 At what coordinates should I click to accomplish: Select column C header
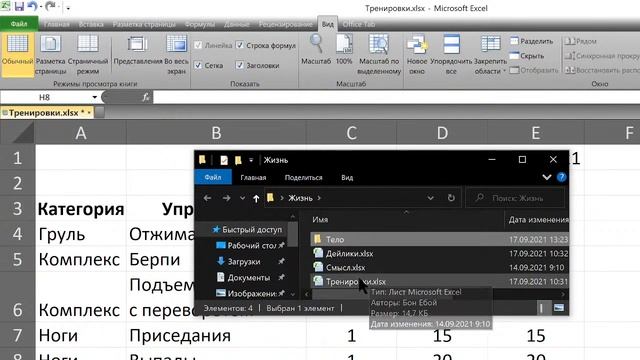(351, 133)
